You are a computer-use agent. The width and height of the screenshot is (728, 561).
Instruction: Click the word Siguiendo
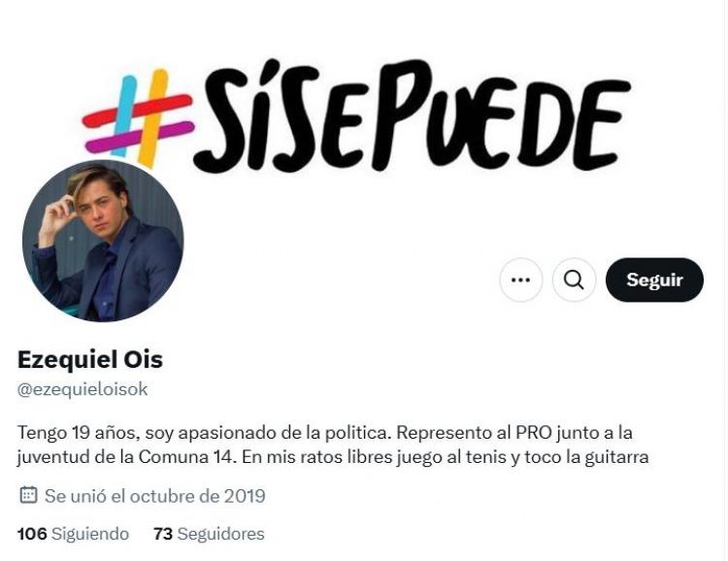coord(90,534)
